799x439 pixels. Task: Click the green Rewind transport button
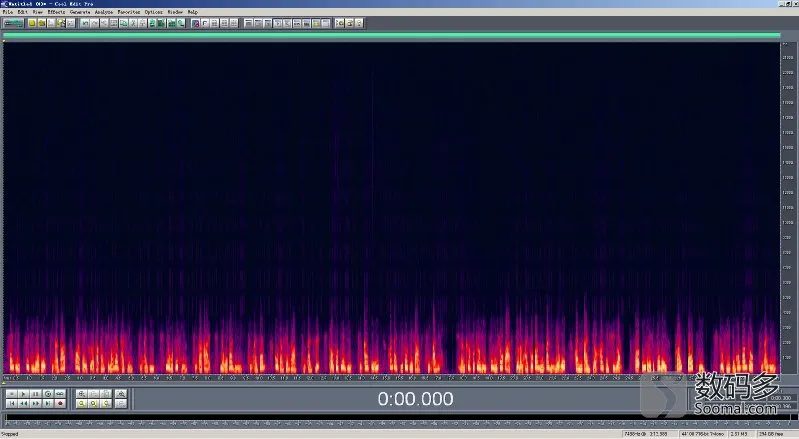pos(23,403)
